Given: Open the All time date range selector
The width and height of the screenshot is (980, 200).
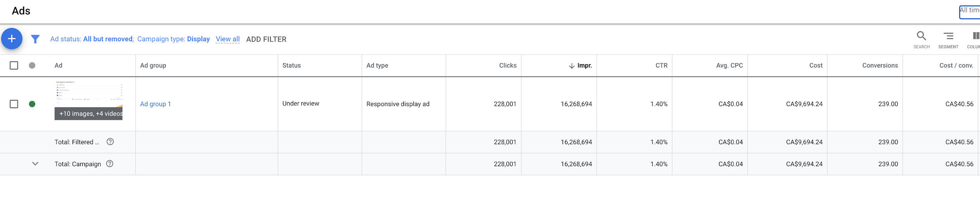Looking at the screenshot, I should coord(970,12).
